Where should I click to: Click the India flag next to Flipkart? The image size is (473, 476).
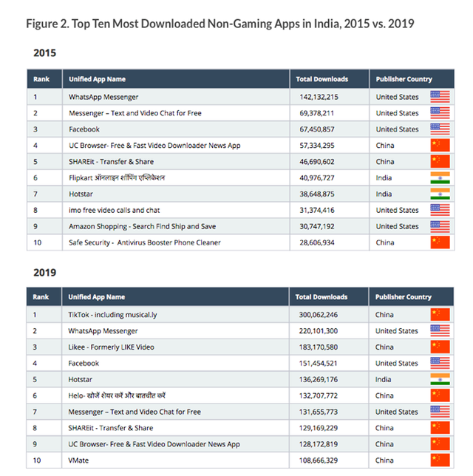click(x=440, y=178)
